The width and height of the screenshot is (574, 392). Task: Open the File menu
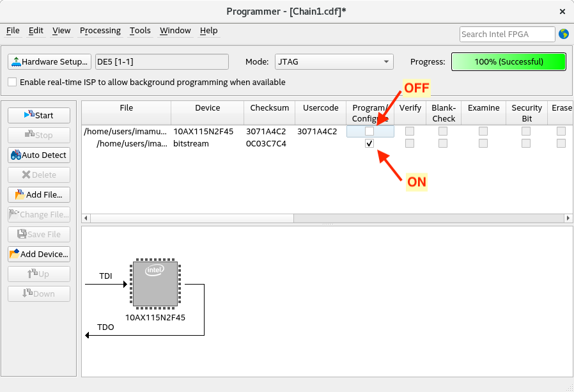tap(13, 31)
